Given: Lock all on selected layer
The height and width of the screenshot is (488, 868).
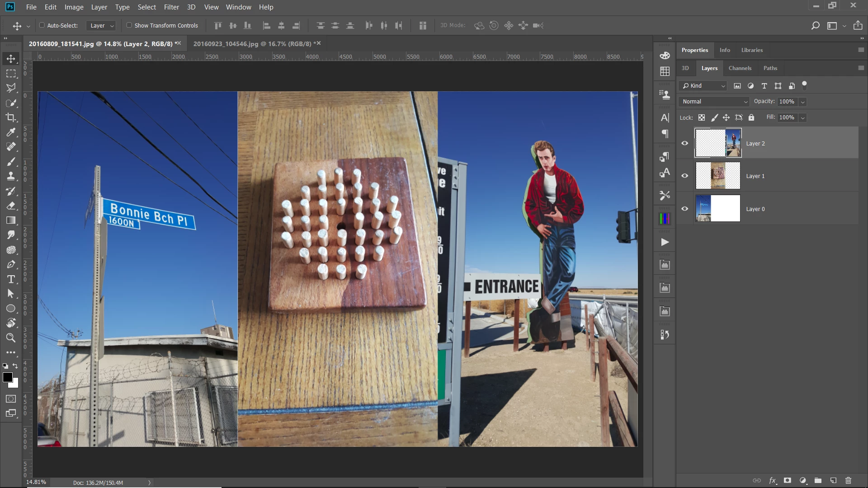Looking at the screenshot, I should [751, 117].
